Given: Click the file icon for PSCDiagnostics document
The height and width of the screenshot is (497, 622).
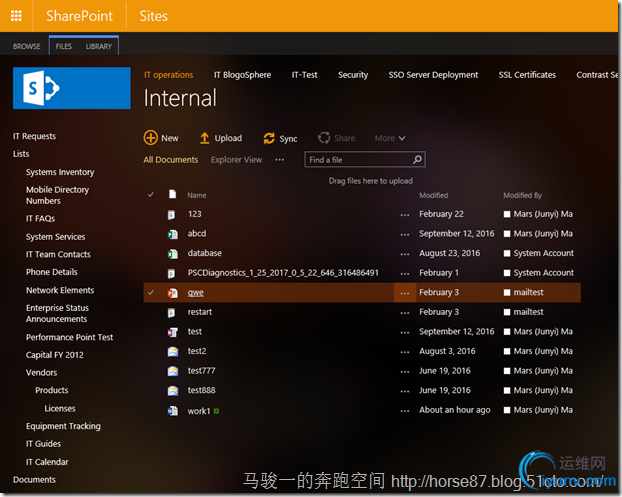Looking at the screenshot, I should point(171,273).
